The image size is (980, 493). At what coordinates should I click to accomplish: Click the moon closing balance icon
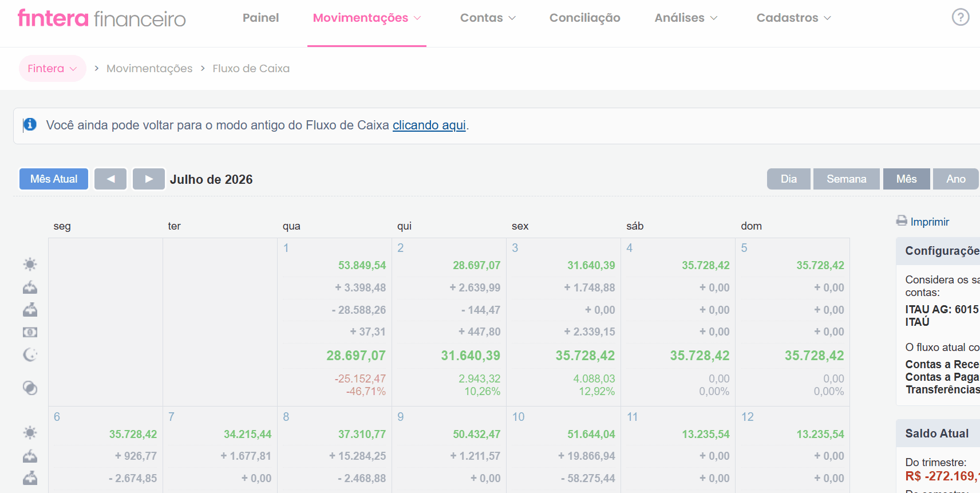pyautogui.click(x=30, y=355)
